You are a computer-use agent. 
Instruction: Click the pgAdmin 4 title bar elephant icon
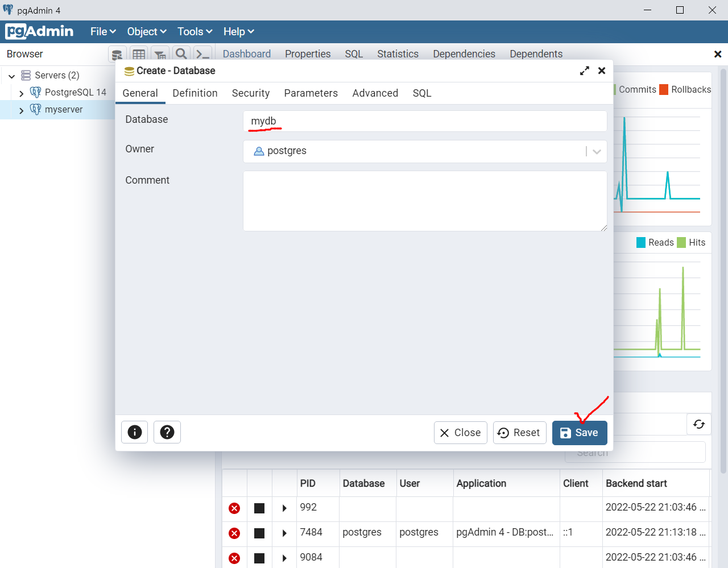click(8, 10)
